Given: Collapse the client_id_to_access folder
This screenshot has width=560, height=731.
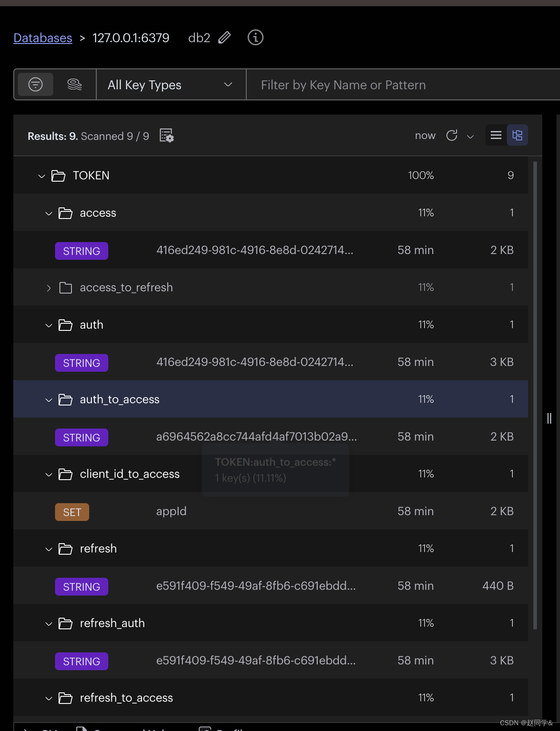Looking at the screenshot, I should coord(49,474).
